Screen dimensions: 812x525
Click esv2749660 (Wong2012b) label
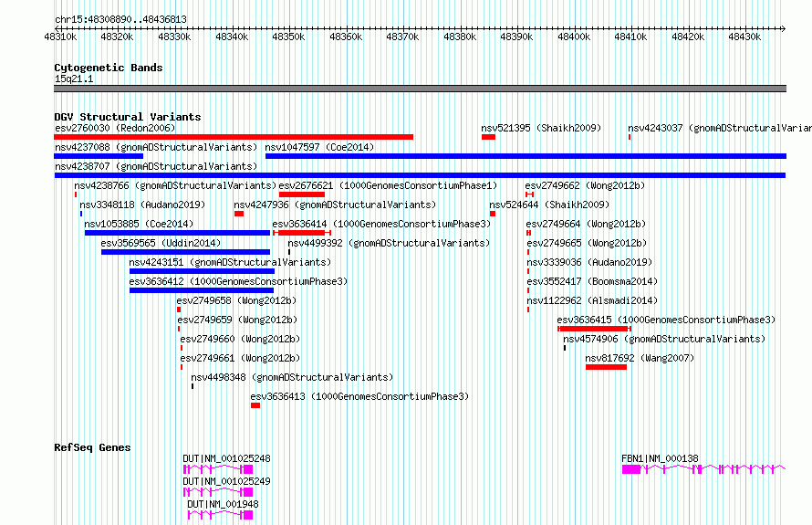(x=240, y=339)
